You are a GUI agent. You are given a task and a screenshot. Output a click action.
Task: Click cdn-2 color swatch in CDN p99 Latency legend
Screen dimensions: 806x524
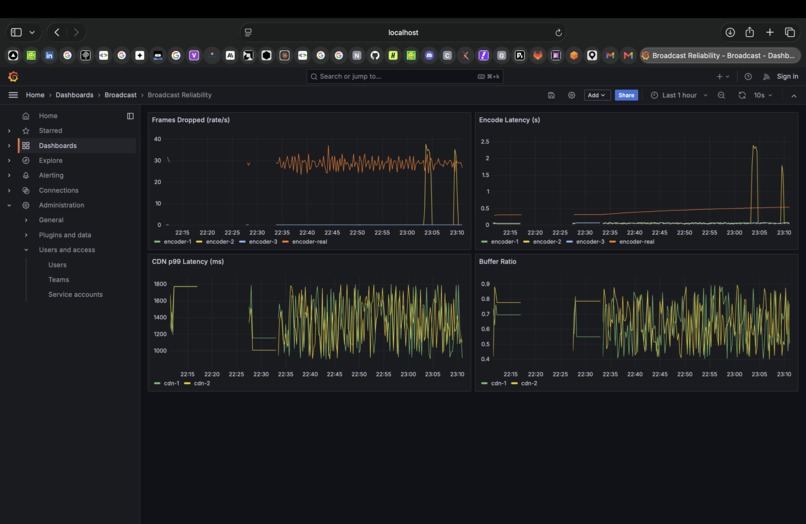pyautogui.click(x=187, y=383)
